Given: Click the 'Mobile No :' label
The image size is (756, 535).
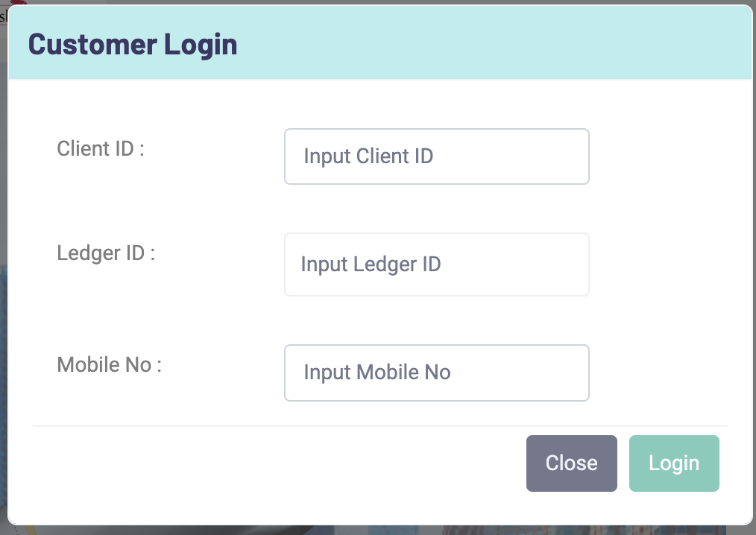Looking at the screenshot, I should coord(109,364).
